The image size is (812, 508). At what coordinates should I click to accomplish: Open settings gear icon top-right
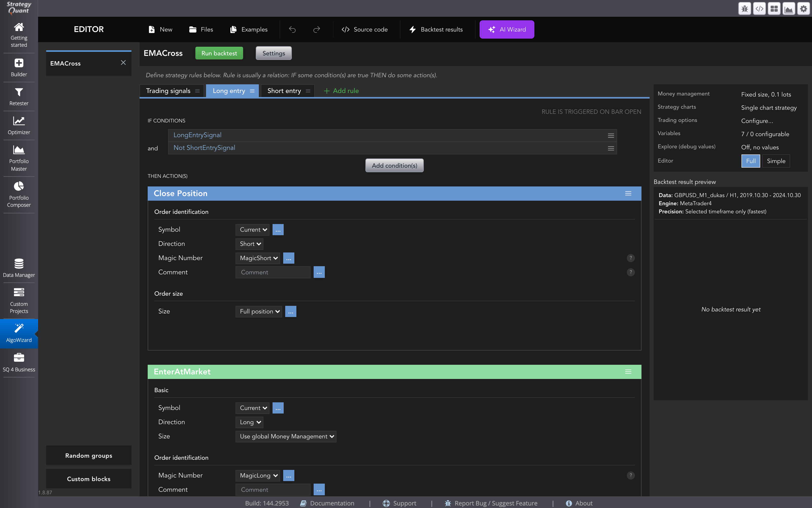point(804,9)
